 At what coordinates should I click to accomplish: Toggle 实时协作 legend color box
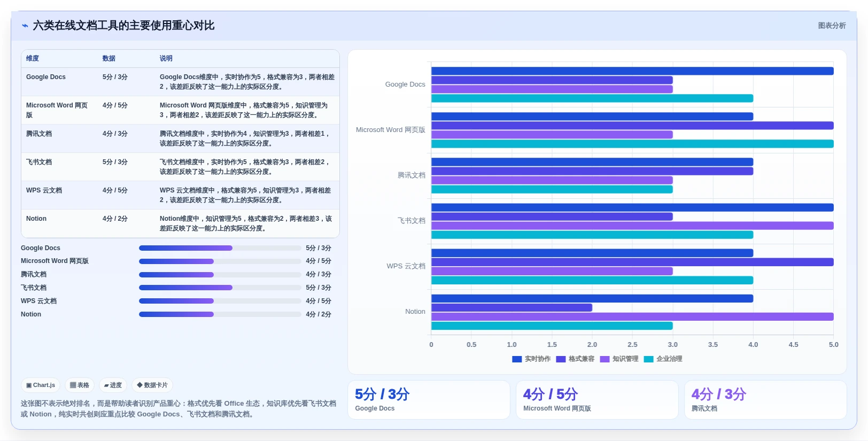517,359
